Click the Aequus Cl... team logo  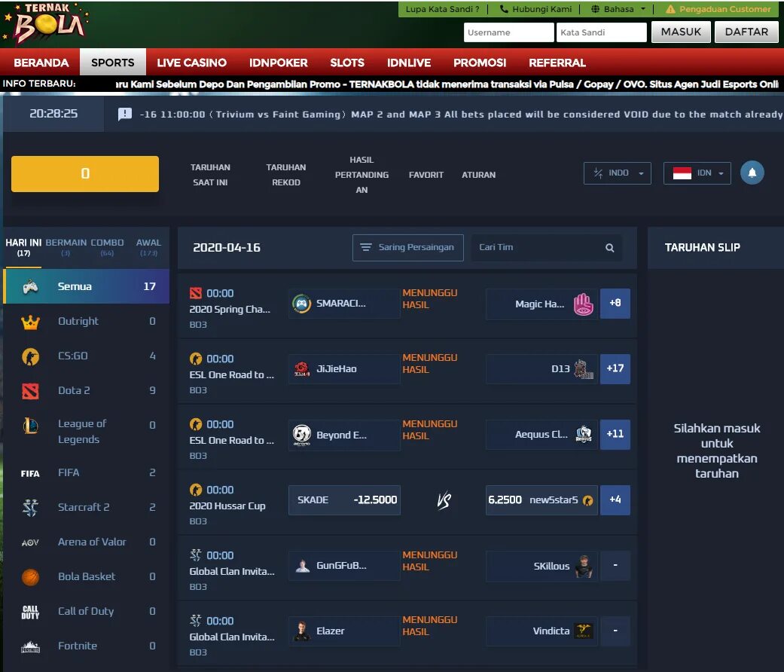click(583, 434)
